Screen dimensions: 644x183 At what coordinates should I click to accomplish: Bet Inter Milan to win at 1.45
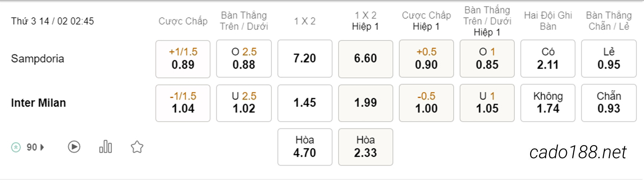[x=305, y=103]
